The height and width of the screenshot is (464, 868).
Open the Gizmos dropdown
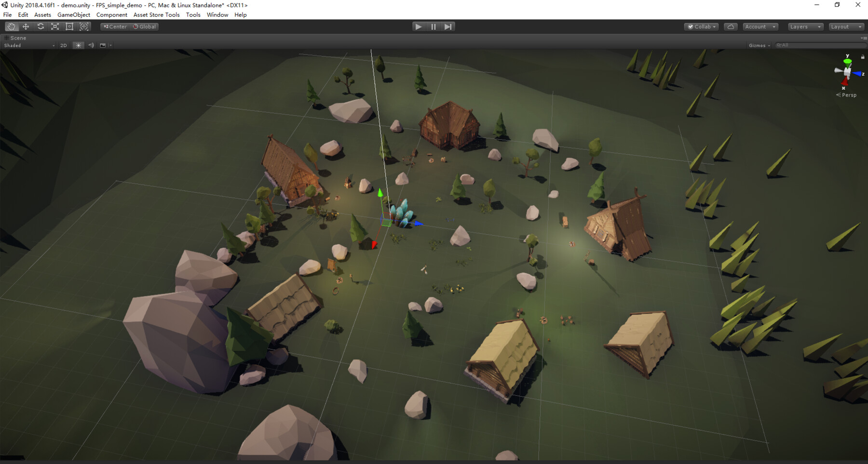758,45
